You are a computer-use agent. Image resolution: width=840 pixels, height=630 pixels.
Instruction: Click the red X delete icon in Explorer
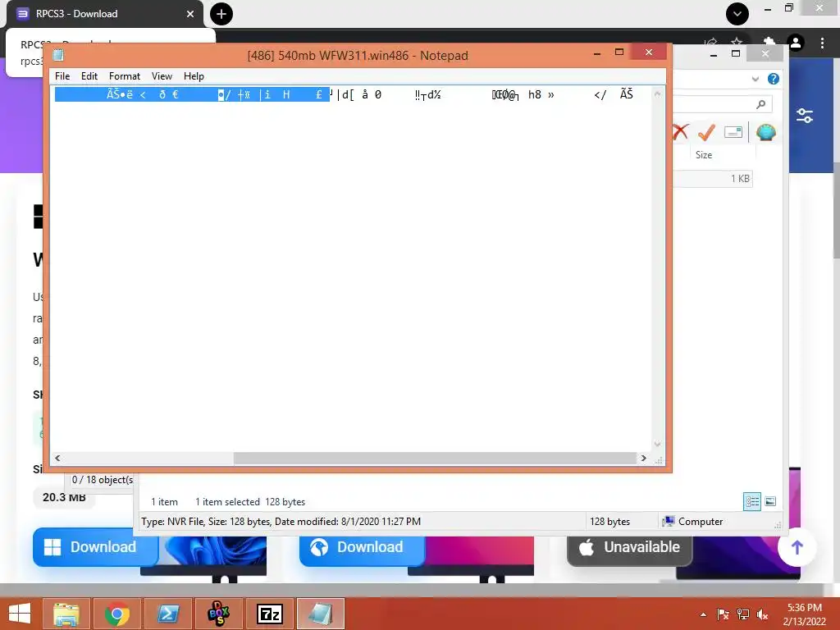point(680,132)
